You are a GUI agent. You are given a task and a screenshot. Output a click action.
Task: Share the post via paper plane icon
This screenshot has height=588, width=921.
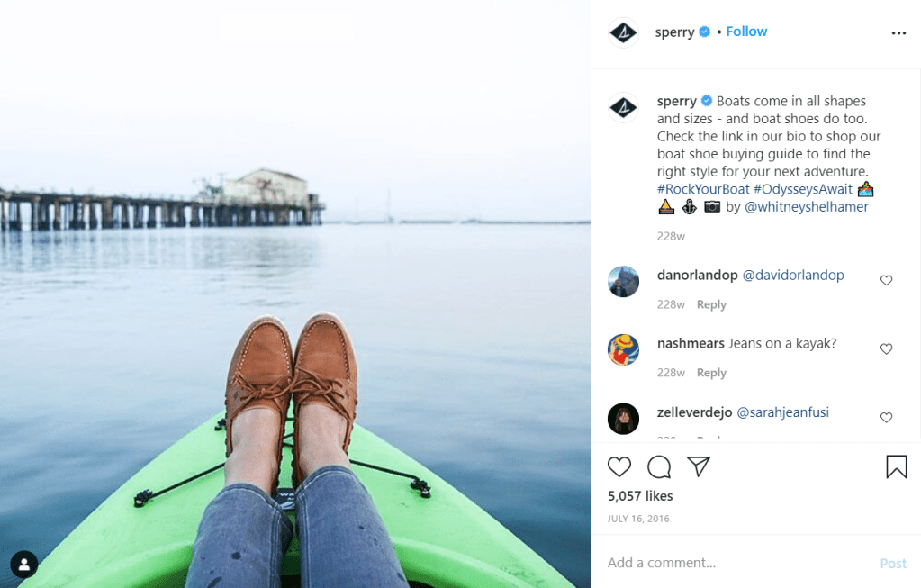(x=699, y=466)
